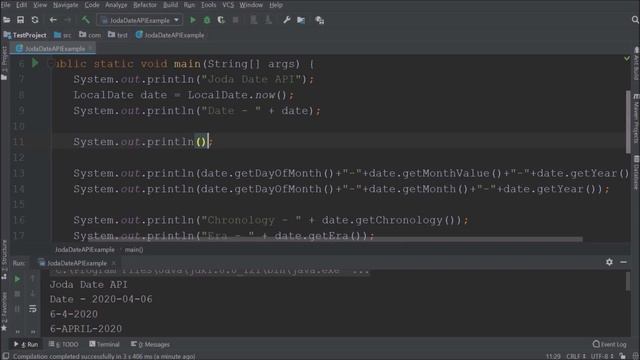Screen dimensions: 640x360
Task: Open the JodaDateAPIExample run configuration dropdown
Action: point(140,20)
